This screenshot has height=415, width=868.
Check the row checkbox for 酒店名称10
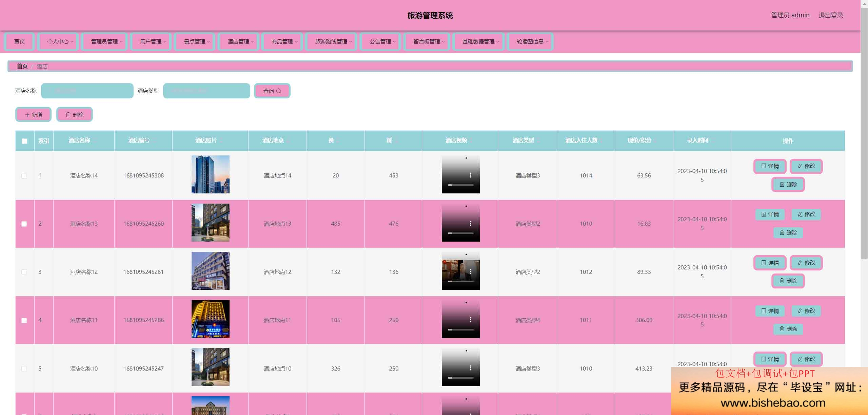(24, 369)
